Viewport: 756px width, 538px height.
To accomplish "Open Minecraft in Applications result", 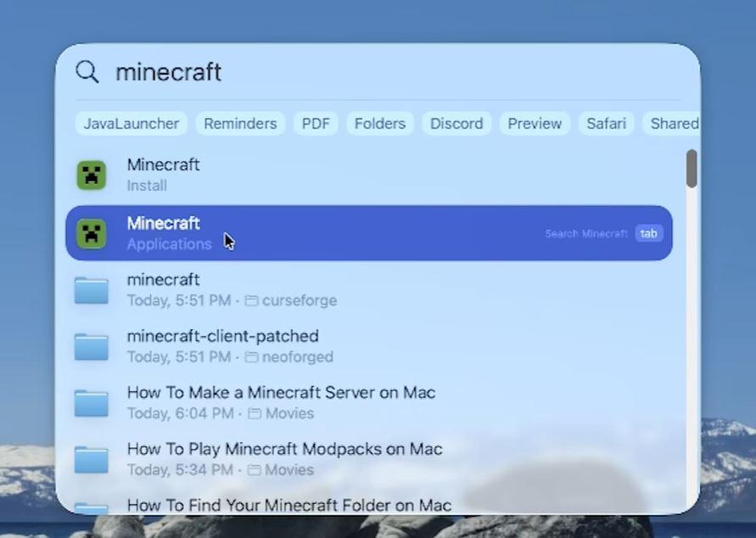I will click(x=369, y=233).
